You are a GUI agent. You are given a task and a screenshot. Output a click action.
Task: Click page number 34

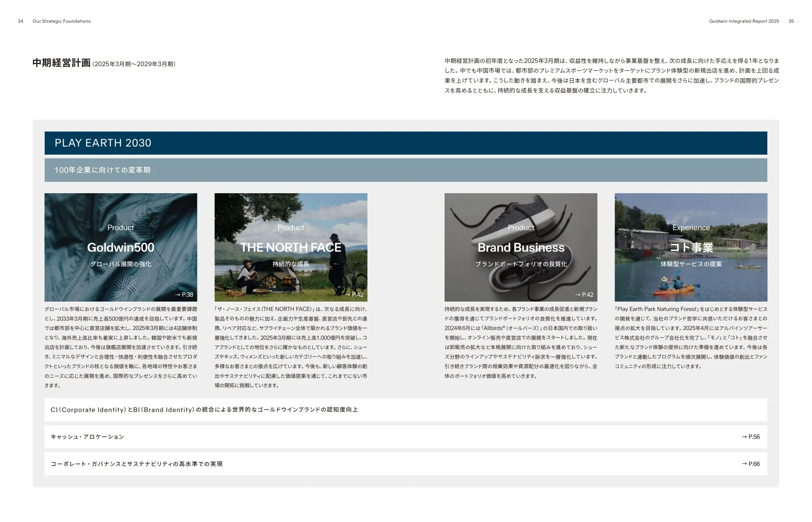21,21
